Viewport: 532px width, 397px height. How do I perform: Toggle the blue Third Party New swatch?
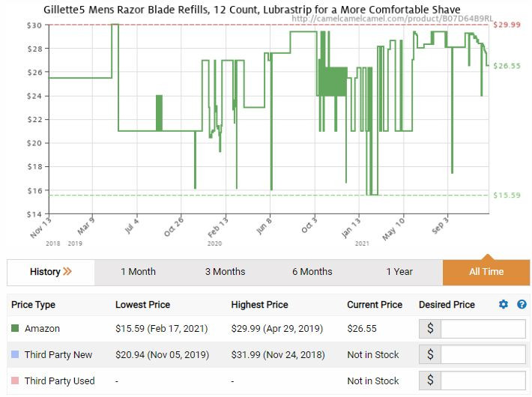coord(15,354)
